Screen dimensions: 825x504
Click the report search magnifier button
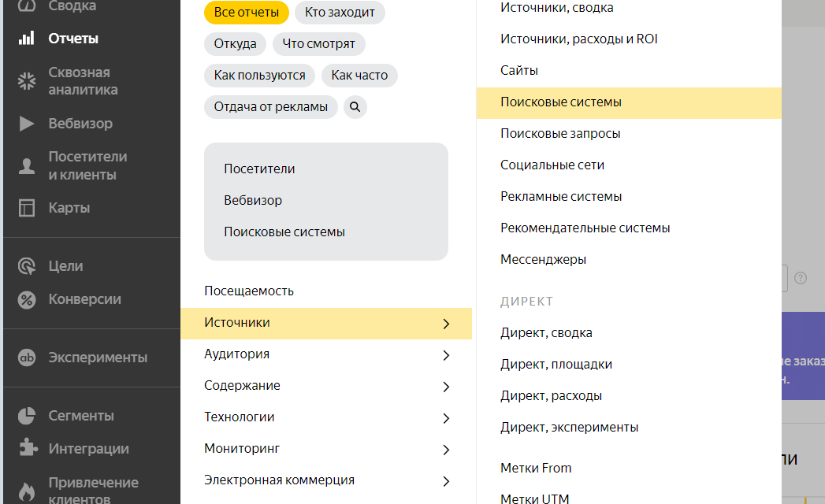click(x=355, y=107)
